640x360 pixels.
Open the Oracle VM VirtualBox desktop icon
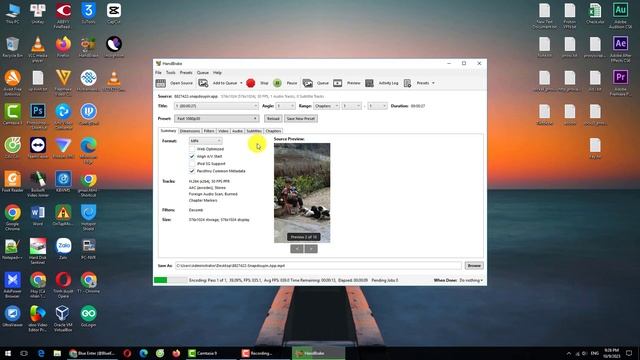coord(63,313)
